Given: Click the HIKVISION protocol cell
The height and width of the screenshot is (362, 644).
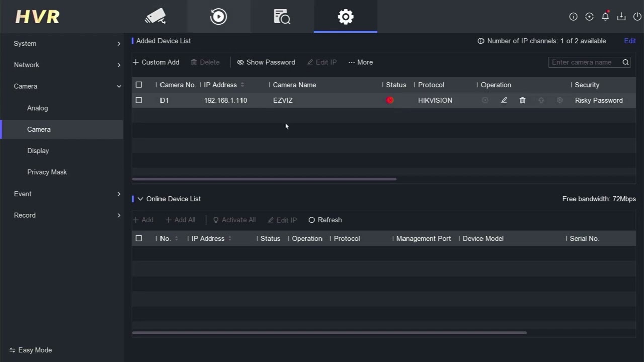Looking at the screenshot, I should pos(435,100).
